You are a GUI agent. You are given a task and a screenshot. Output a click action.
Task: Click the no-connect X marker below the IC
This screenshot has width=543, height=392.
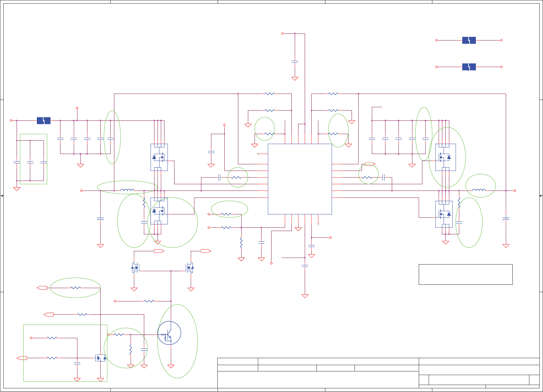click(318, 224)
